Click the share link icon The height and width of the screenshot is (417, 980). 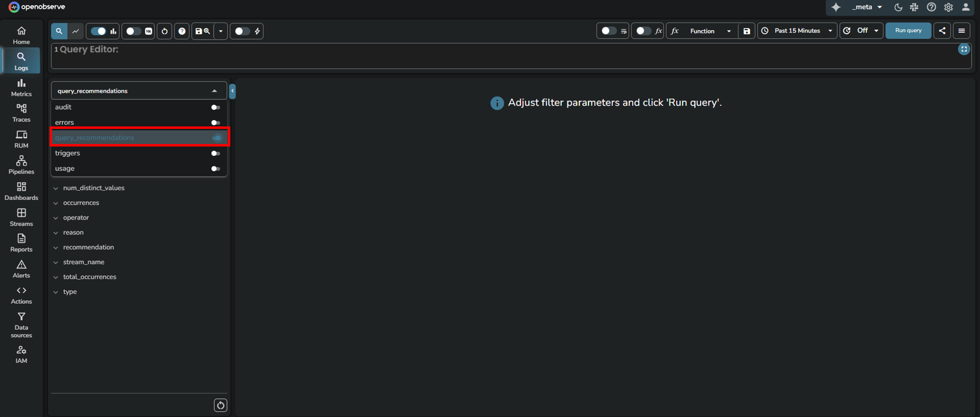tap(942, 30)
